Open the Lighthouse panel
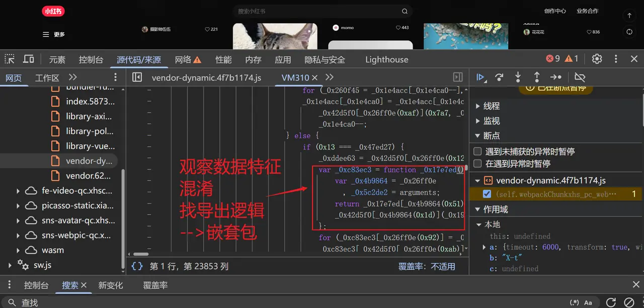 tap(386, 59)
